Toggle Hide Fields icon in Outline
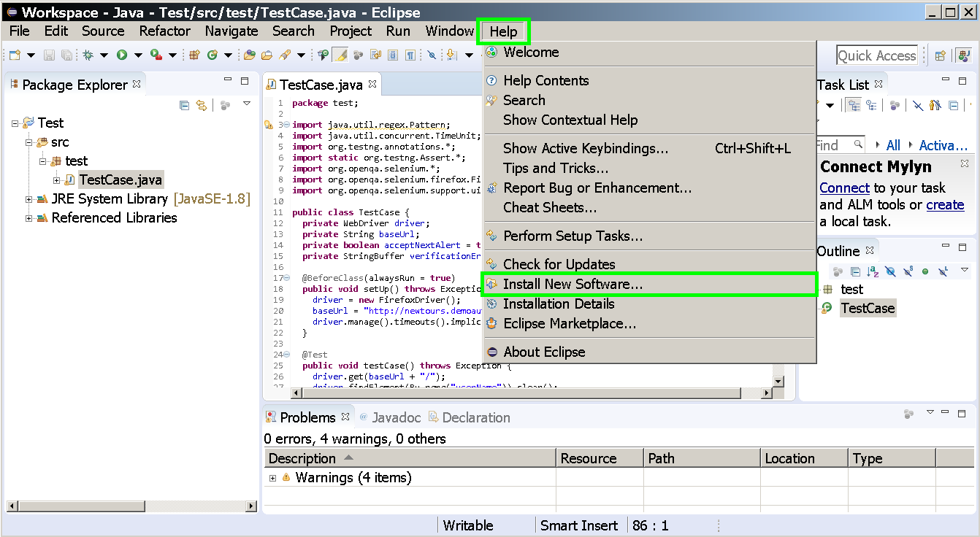This screenshot has height=537, width=980. (x=890, y=271)
